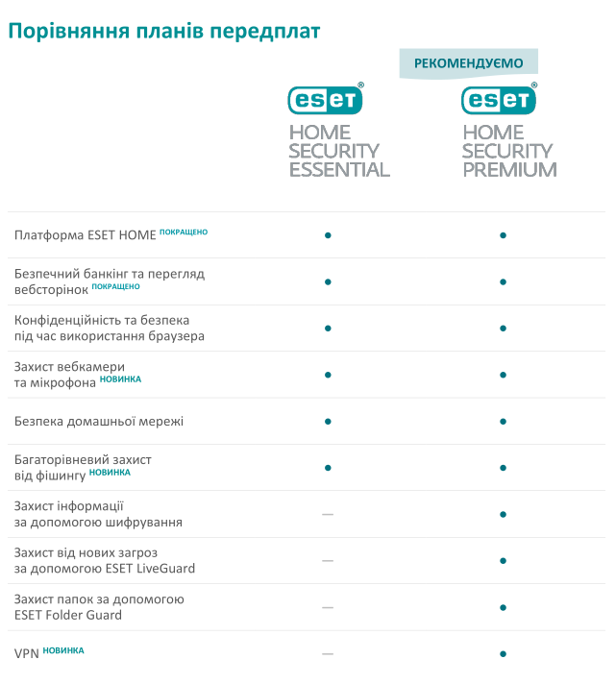
Task: Click the Essential dot for webcam protection row
Action: pos(328,375)
